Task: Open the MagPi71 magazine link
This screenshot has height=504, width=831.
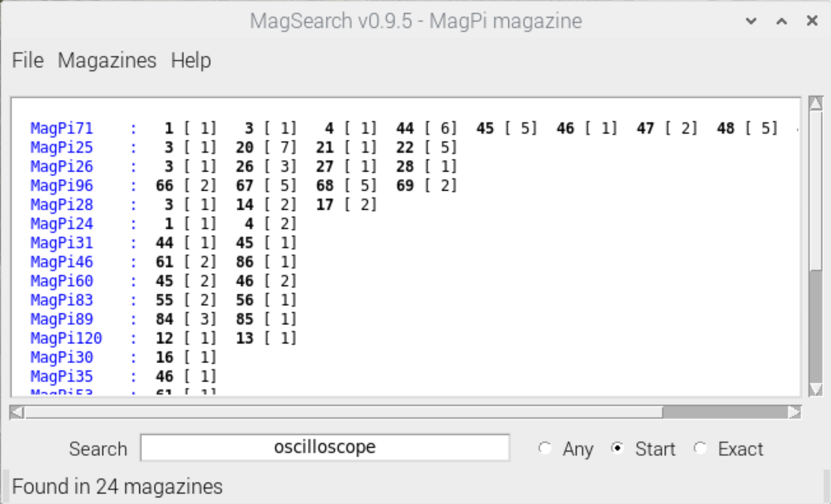Action: [61, 129]
